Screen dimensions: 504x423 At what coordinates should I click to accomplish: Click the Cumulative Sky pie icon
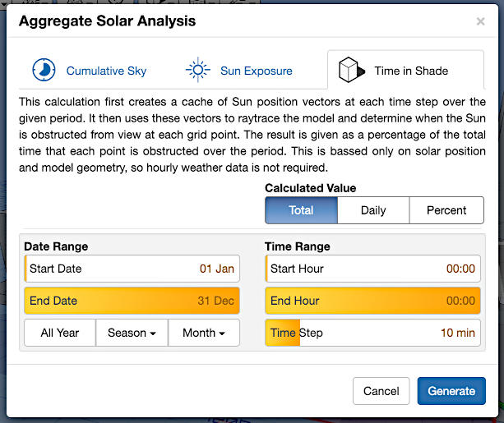point(44,70)
